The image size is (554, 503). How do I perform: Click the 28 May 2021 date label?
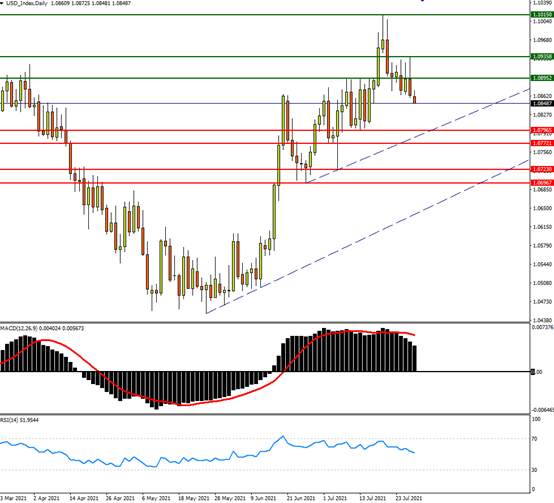230,498
